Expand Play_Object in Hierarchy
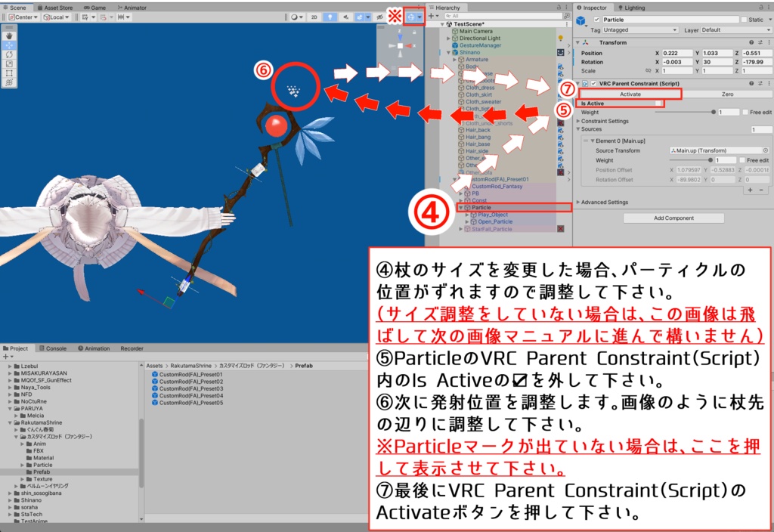Screen dimensions: 774x532 coord(467,215)
